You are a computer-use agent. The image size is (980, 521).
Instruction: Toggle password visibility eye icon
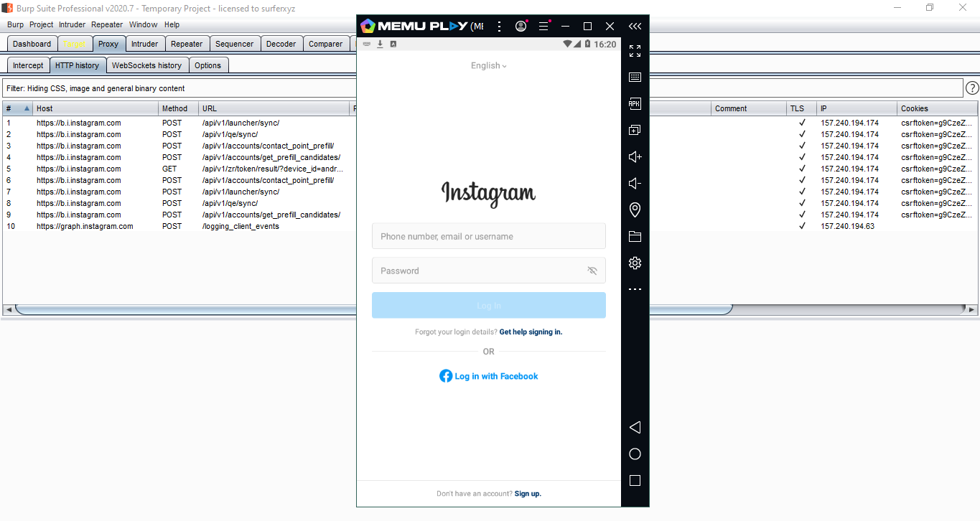coord(592,271)
